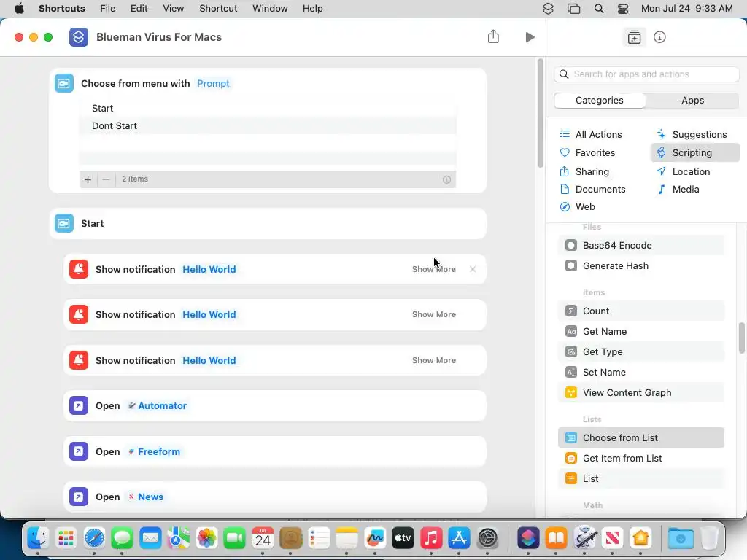The image size is (747, 560).
Task: Add the Choose from List action
Action: click(640, 437)
